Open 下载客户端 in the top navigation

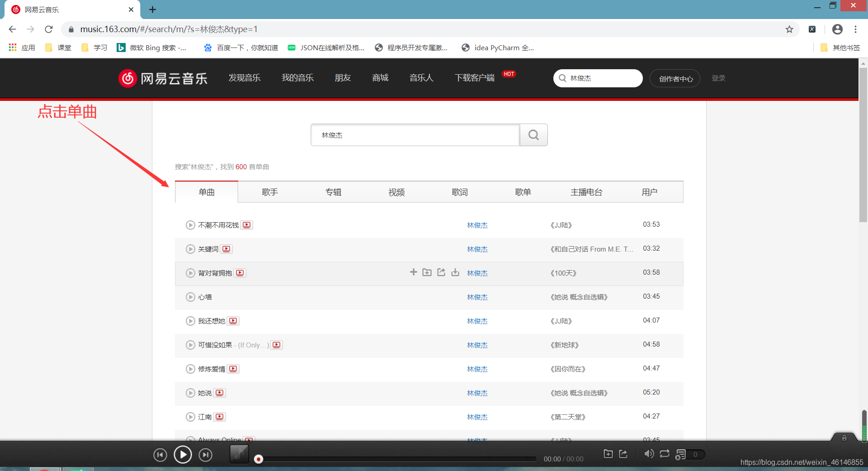(475, 78)
